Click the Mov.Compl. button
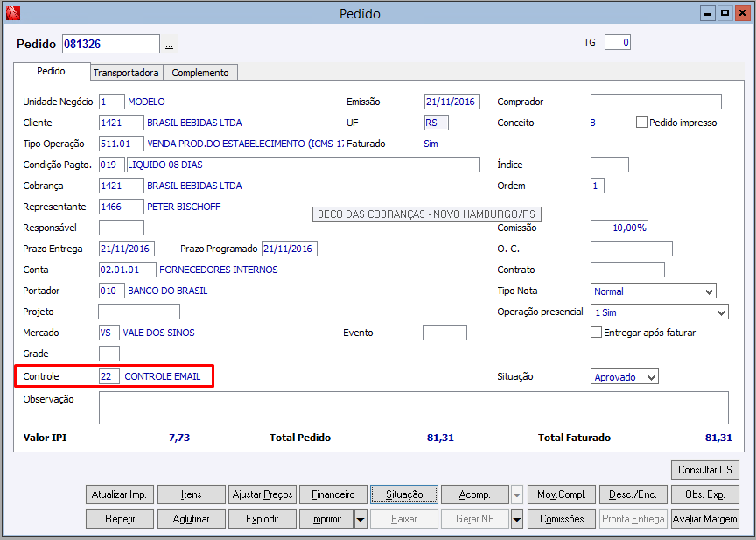The height and width of the screenshot is (540, 756). [562, 494]
